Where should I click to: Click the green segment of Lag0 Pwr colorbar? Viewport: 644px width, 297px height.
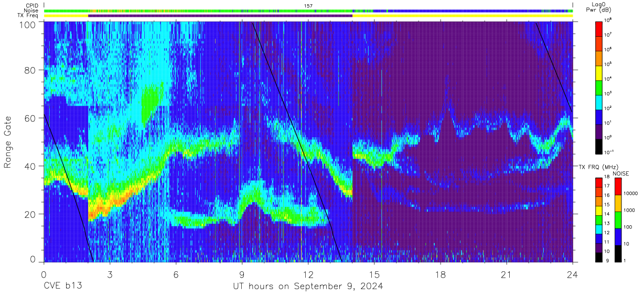coord(599,87)
